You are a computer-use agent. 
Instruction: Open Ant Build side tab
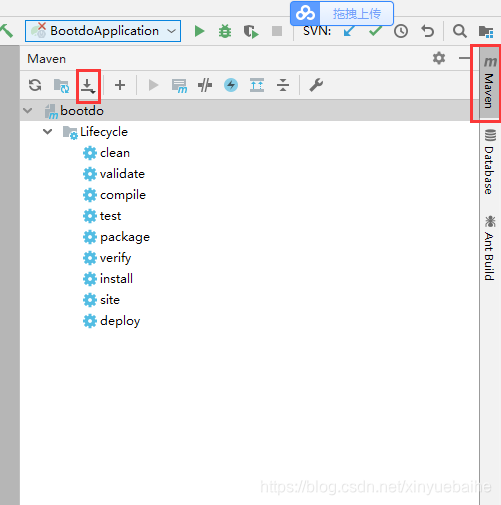coord(490,248)
